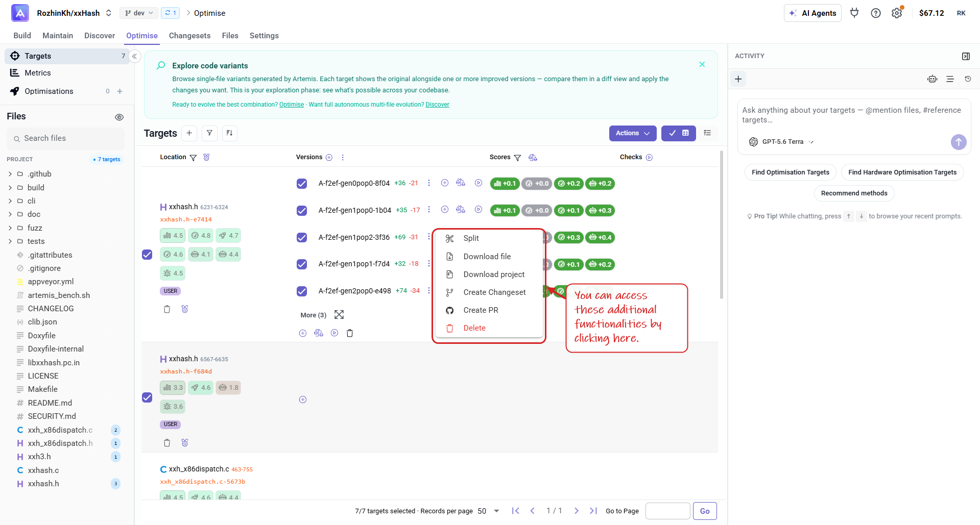
Task: Open the Records per page dropdown
Action: pos(489,511)
